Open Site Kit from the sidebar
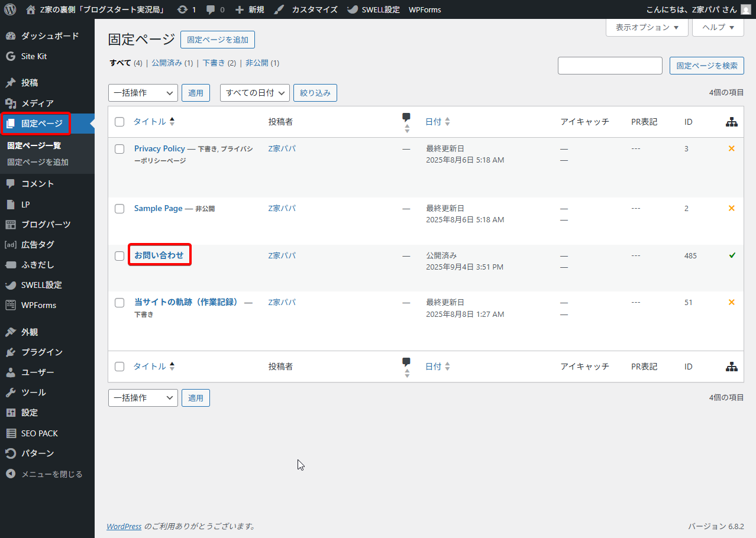756x538 pixels. click(x=34, y=56)
